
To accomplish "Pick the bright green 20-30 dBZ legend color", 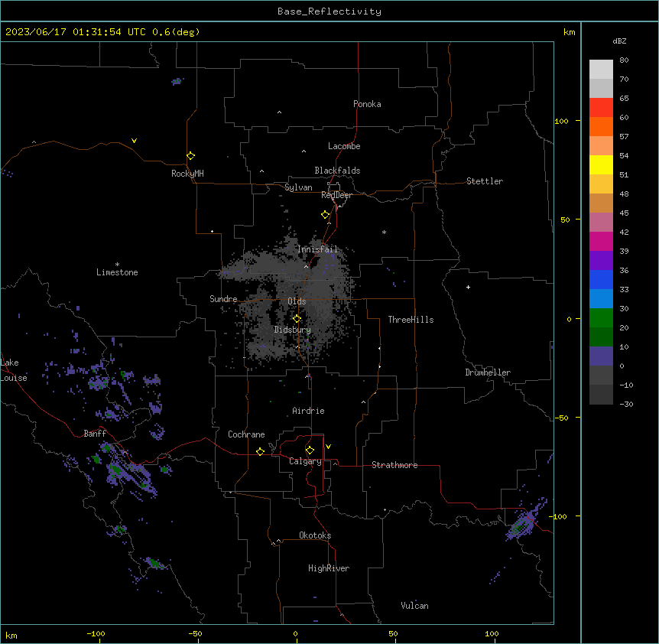I will pos(601,318).
